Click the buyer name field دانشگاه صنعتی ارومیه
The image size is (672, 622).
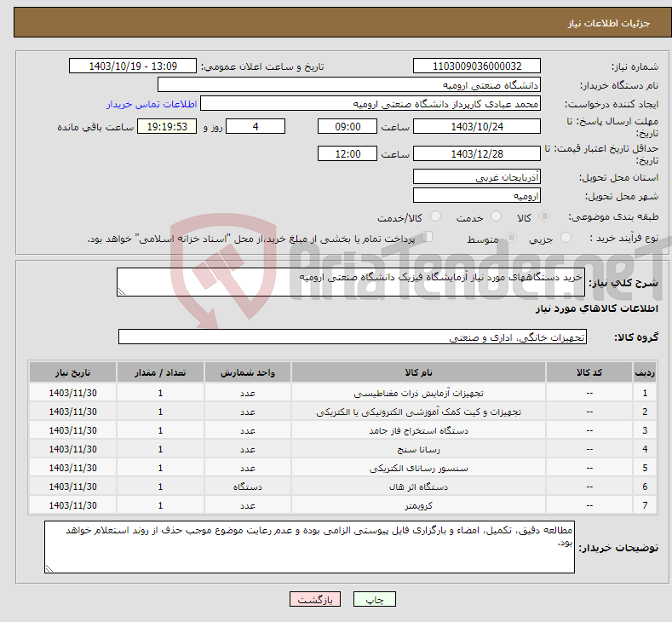[349, 85]
